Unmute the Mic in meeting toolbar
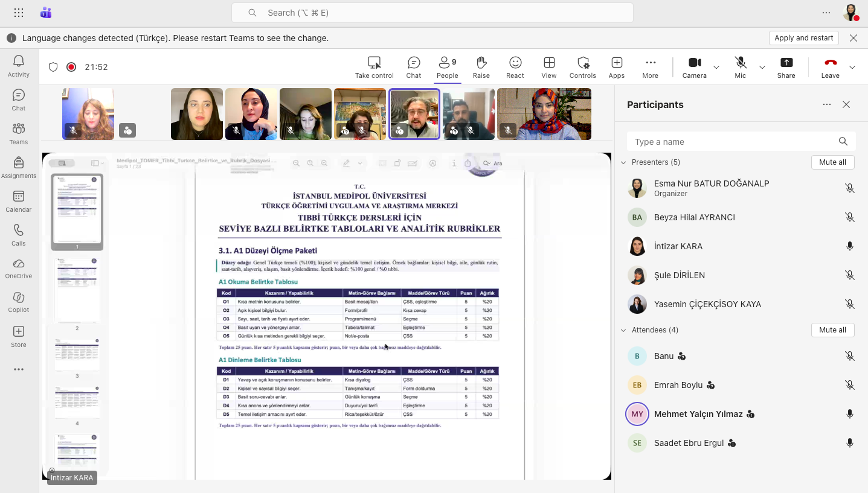Screen dimensions: 868x493 pyautogui.click(x=741, y=68)
